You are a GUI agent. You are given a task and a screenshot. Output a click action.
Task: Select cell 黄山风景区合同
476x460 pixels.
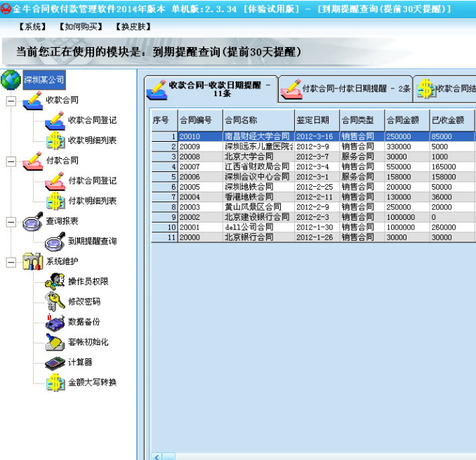tap(258, 207)
